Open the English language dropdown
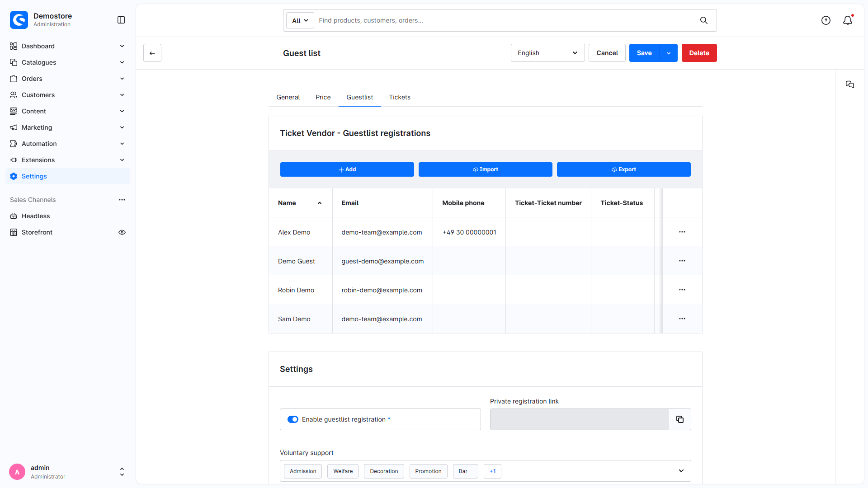Screen dimensions: 868x488 pyautogui.click(x=547, y=53)
